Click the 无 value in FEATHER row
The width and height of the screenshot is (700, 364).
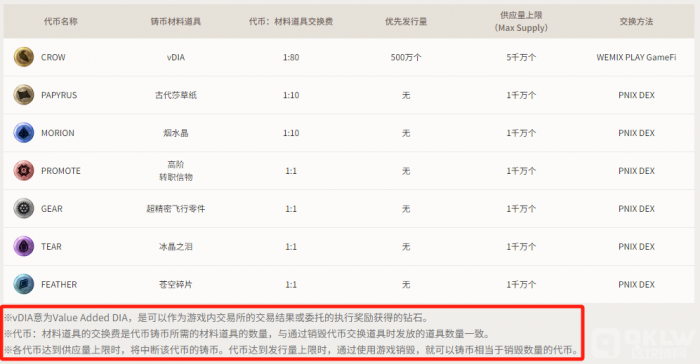406,285
